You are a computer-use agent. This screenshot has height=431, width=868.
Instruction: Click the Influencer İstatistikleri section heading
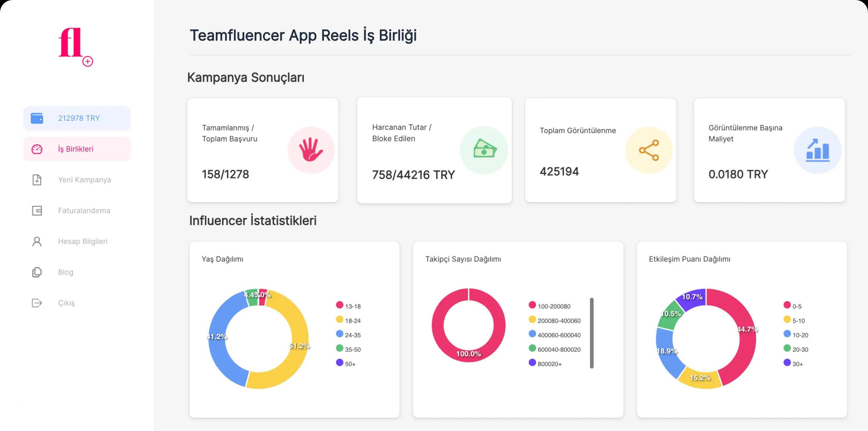(x=253, y=221)
